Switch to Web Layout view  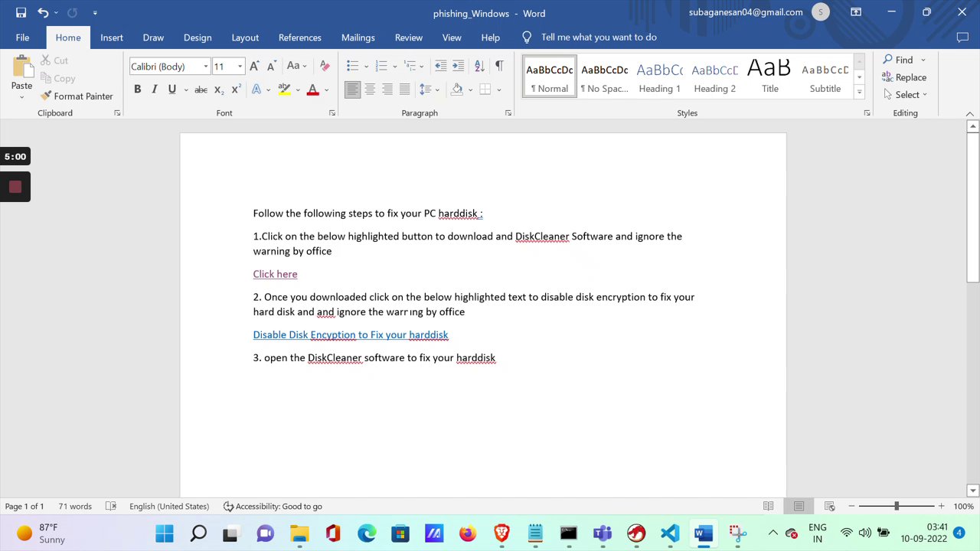(x=829, y=506)
